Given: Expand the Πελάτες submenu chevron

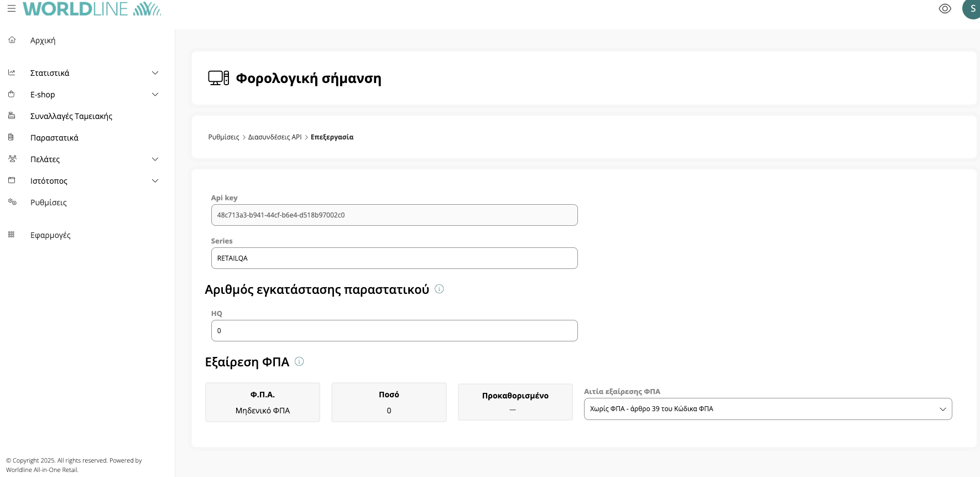Looking at the screenshot, I should (155, 159).
